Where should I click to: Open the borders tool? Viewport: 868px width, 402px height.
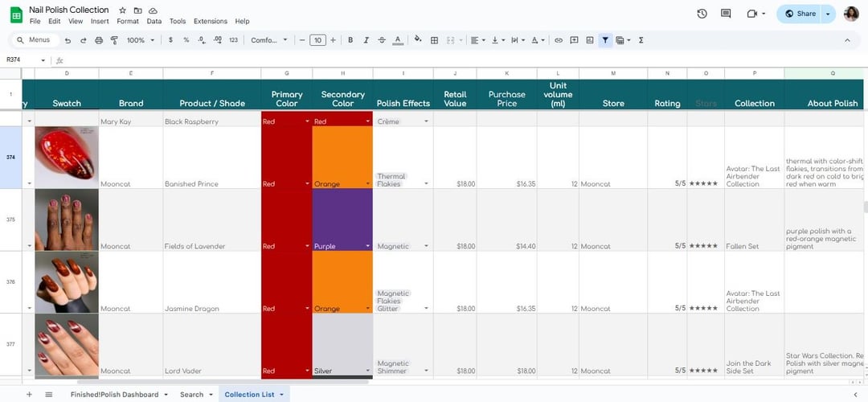[x=434, y=40]
